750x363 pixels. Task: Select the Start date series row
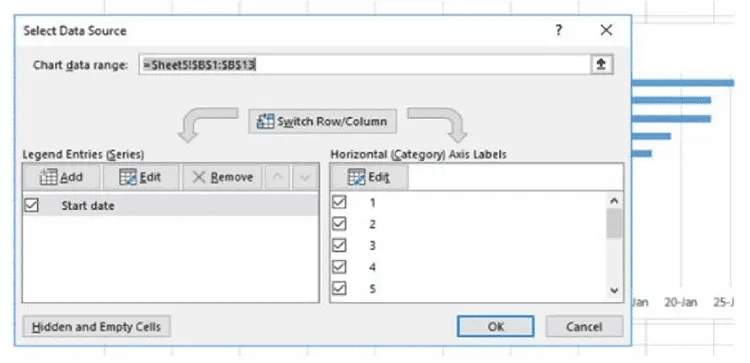170,206
